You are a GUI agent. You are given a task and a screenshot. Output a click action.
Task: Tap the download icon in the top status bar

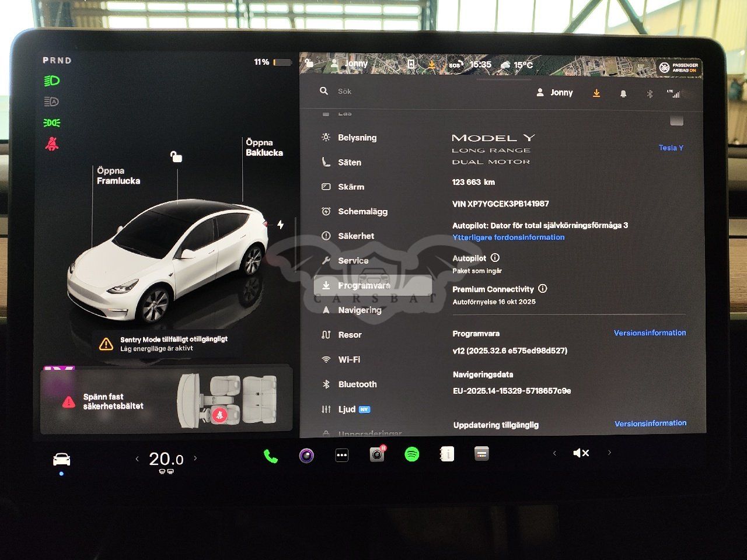click(x=431, y=64)
